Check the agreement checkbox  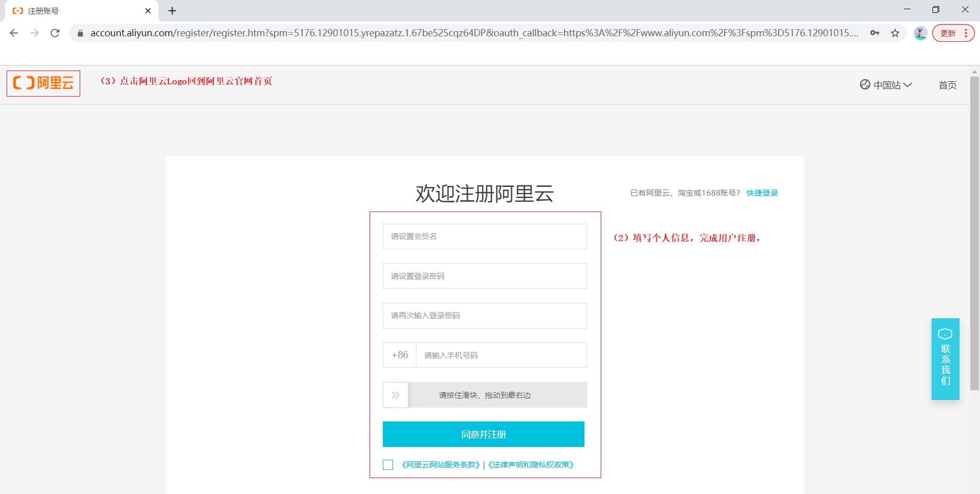pyautogui.click(x=388, y=465)
